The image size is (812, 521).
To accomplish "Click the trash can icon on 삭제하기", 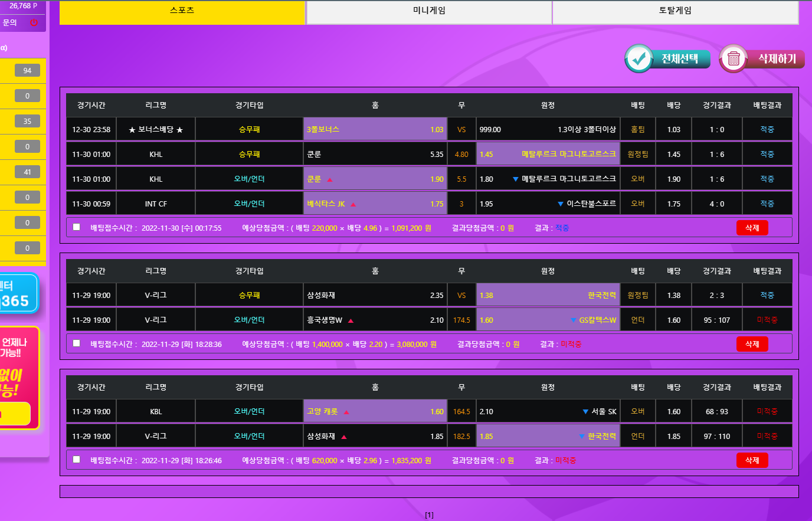I will point(734,58).
